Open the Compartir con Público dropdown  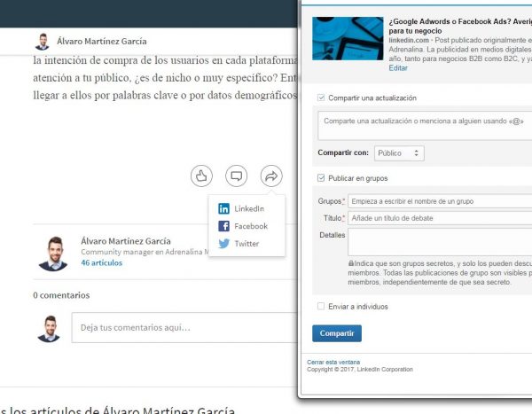399,153
